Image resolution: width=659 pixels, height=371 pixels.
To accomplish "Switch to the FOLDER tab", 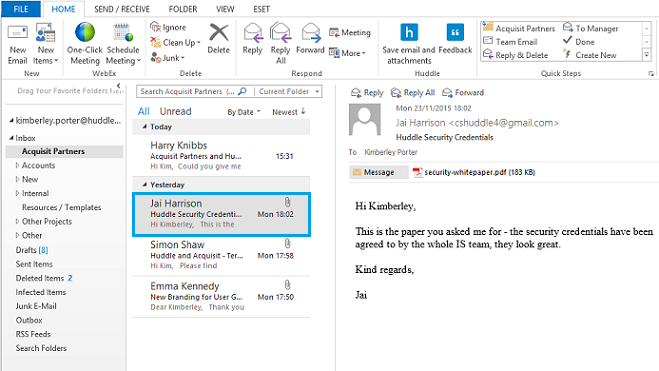I will pyautogui.click(x=183, y=9).
